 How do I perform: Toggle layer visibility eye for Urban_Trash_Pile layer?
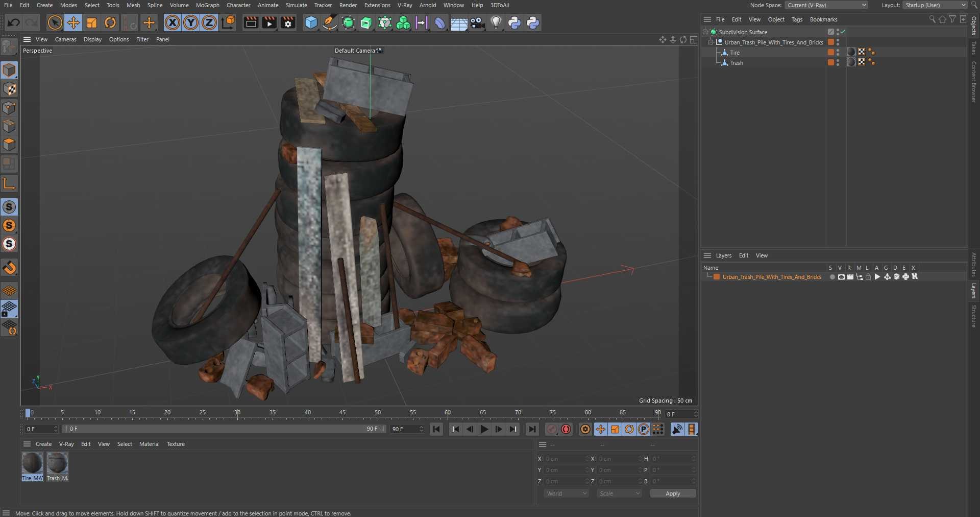coord(841,277)
